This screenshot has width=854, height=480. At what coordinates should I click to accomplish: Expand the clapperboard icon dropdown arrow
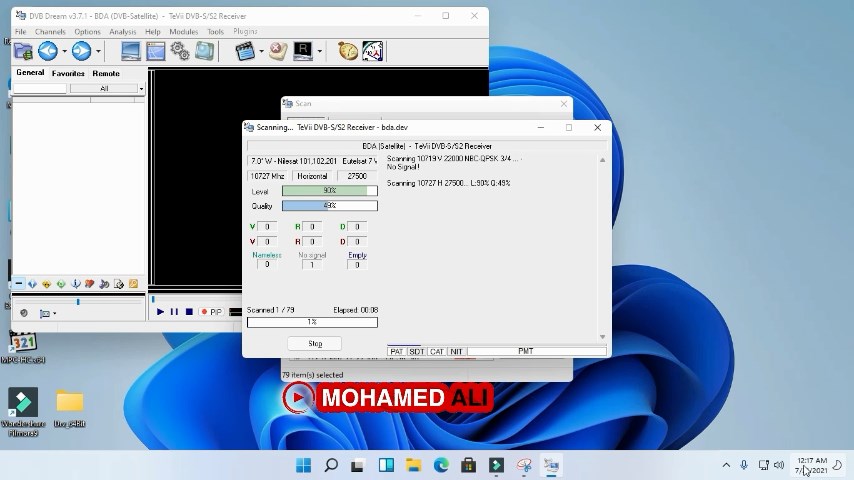coord(261,52)
